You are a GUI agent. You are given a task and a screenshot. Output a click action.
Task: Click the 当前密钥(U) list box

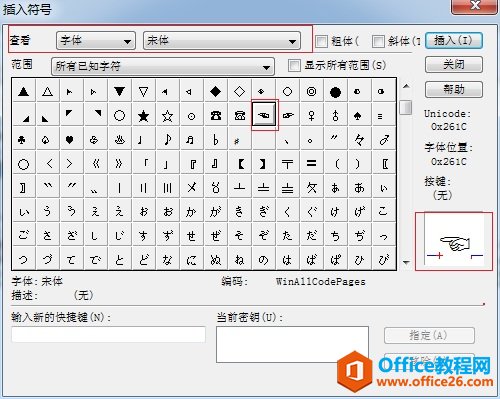pyautogui.click(x=292, y=344)
